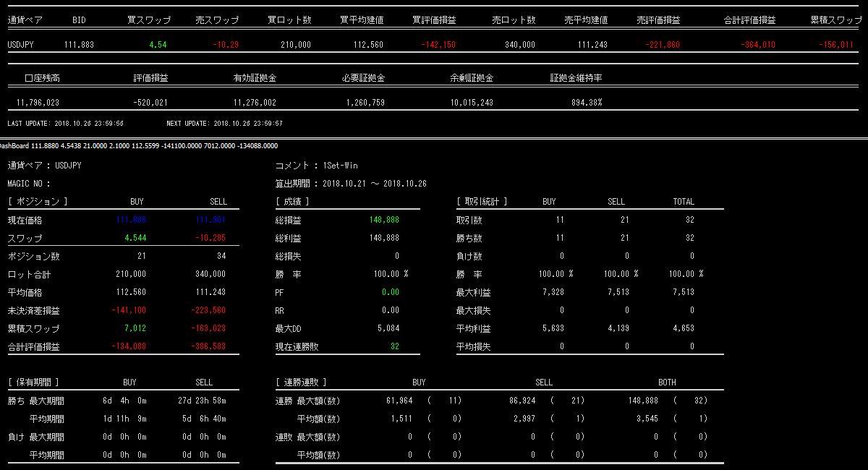This screenshot has width=868, height=470.
Task: Click the BID column header
Action: click(79, 21)
